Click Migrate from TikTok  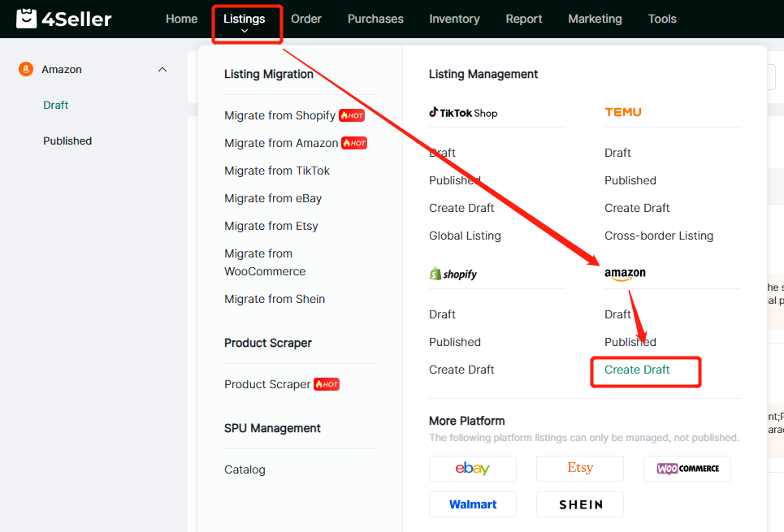click(277, 171)
